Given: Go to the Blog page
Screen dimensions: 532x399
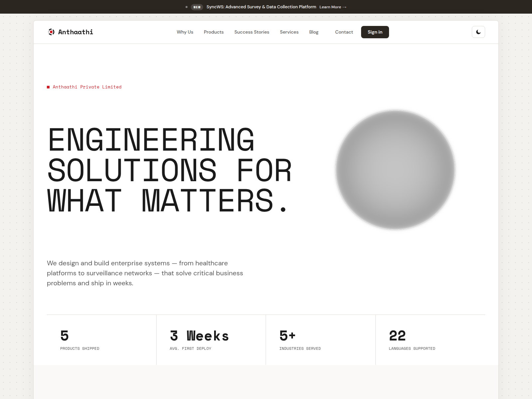Looking at the screenshot, I should (314, 32).
